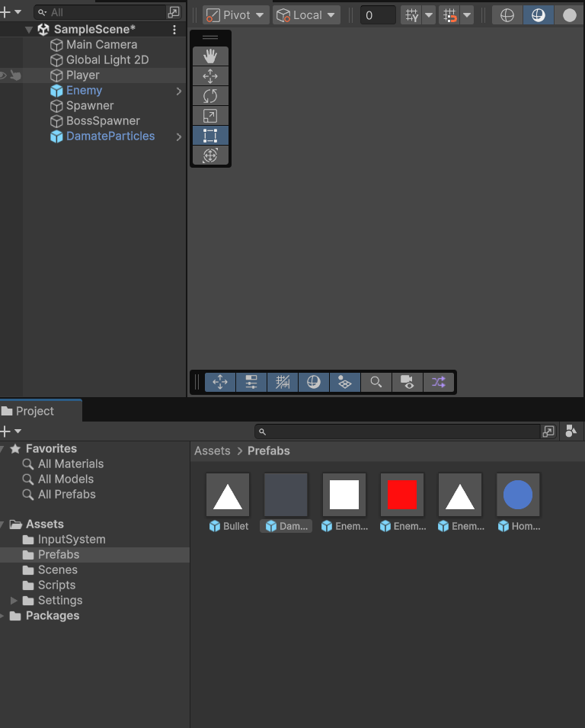
Task: Select the Rotate tool
Action: click(x=210, y=96)
